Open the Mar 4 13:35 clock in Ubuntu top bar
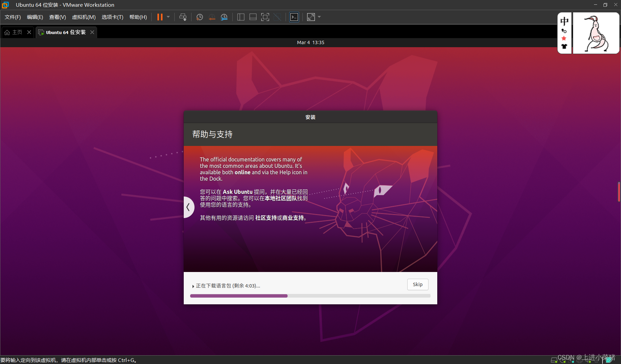The width and height of the screenshot is (621, 364). click(310, 42)
